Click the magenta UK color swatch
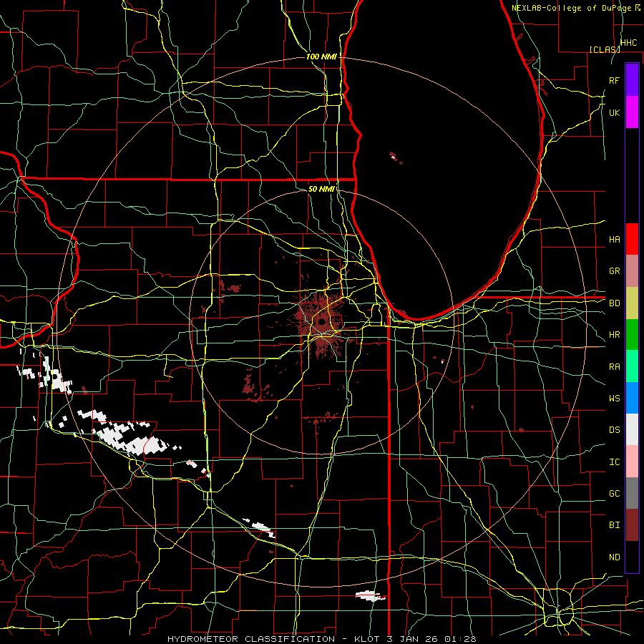Screen dimensions: 644x644 (632, 112)
